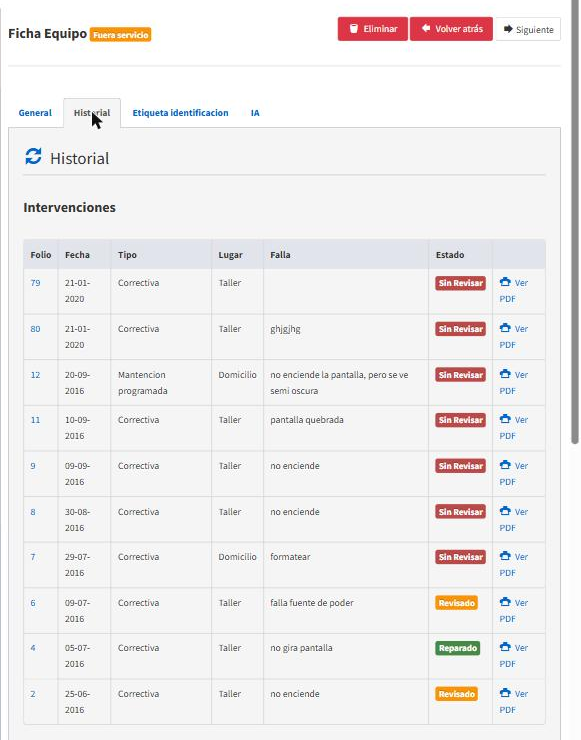
Task: Open folio 79 link
Action: 35,283
